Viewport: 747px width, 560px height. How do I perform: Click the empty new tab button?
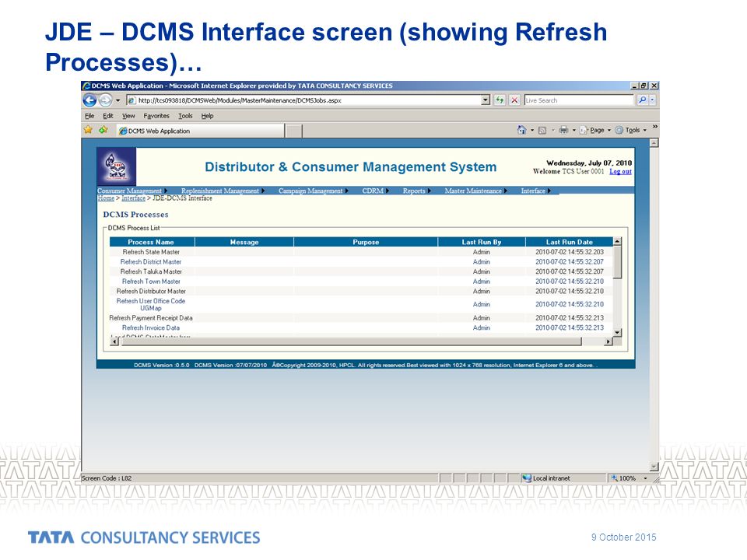[x=294, y=131]
